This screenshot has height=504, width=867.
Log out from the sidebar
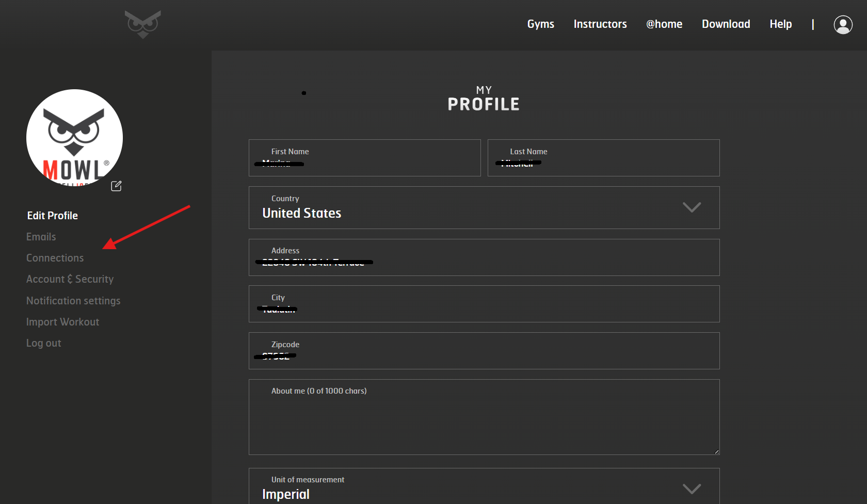point(44,343)
